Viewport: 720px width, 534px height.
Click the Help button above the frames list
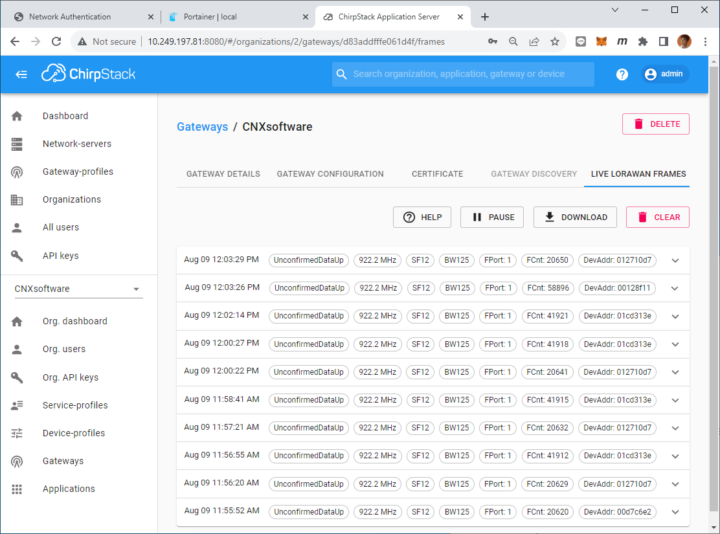pos(422,217)
